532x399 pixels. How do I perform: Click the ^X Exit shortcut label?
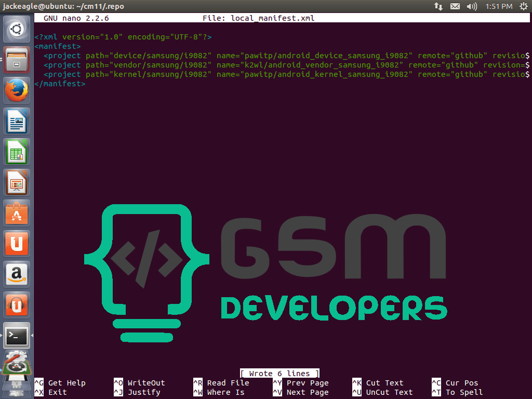click(x=51, y=392)
